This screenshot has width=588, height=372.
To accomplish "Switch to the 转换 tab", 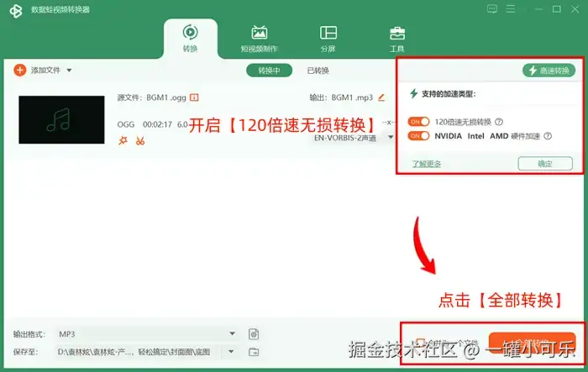I will tap(190, 39).
